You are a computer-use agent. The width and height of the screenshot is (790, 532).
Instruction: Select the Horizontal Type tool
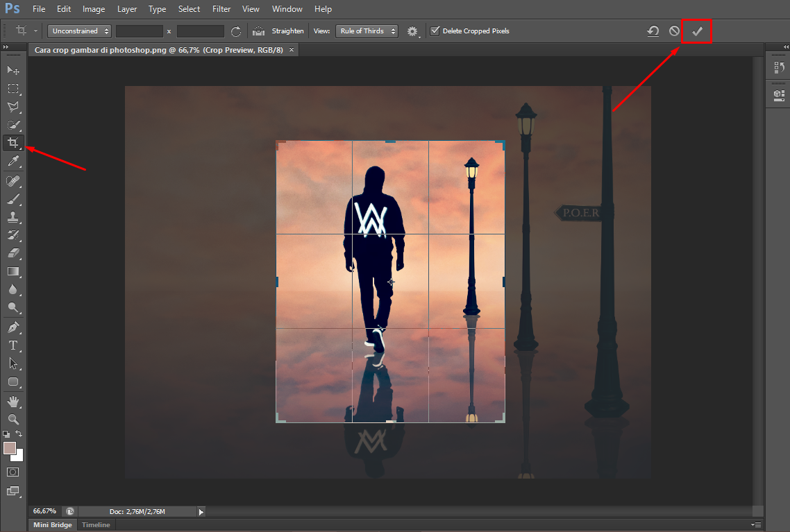pos(13,345)
